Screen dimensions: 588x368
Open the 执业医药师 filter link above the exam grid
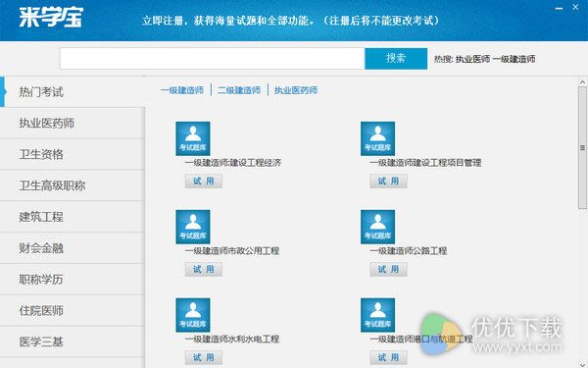point(296,90)
